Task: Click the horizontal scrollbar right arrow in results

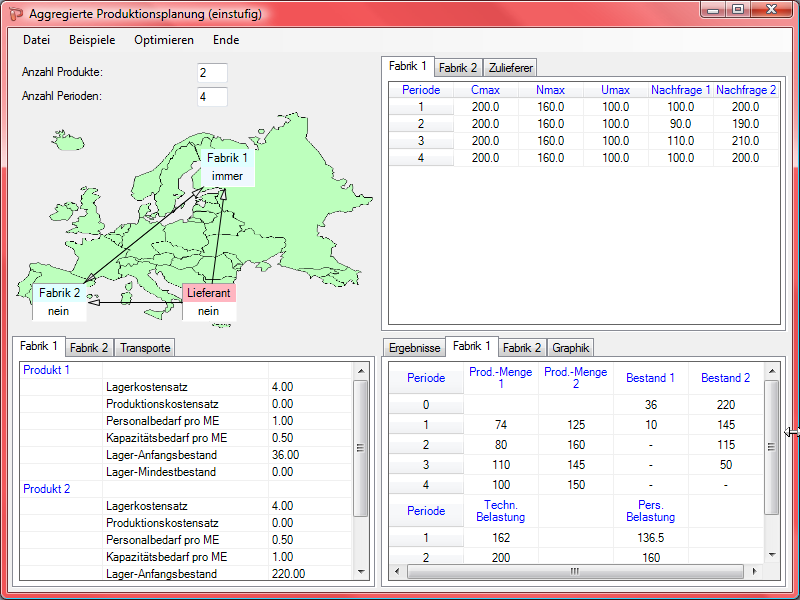Action: (756, 571)
